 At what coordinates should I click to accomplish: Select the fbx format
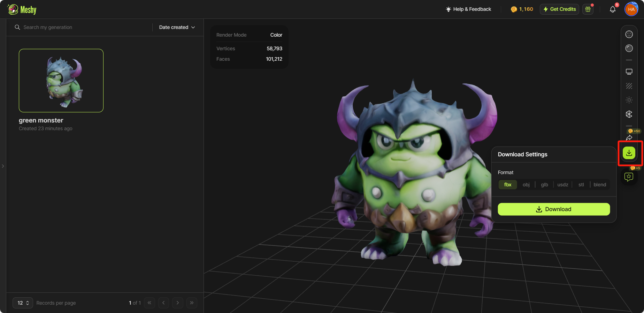point(508,185)
